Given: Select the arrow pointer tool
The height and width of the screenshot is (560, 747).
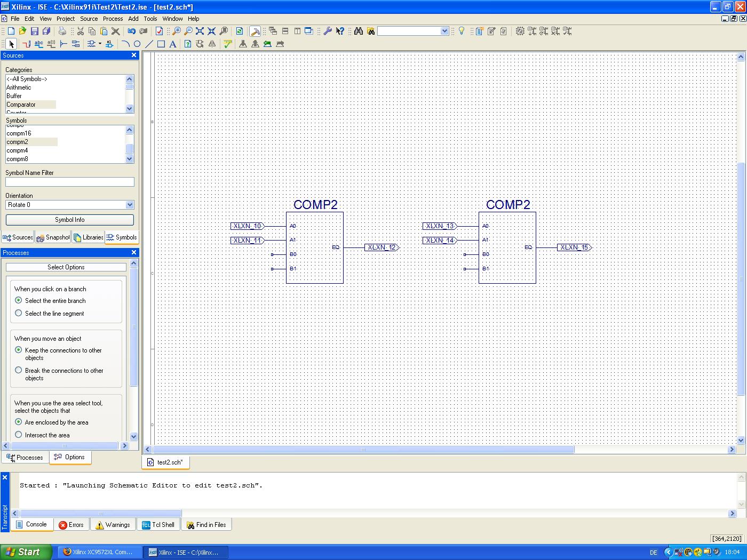Looking at the screenshot, I should point(11,44).
